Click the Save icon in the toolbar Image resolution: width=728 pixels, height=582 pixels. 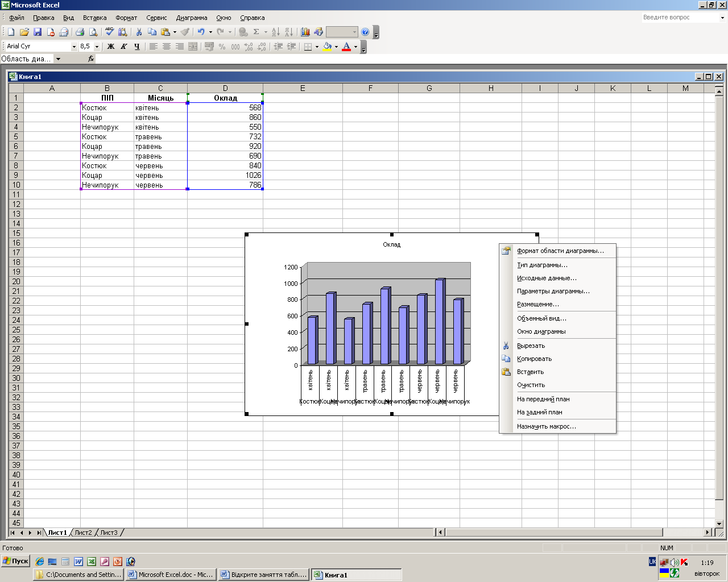tap(38, 32)
